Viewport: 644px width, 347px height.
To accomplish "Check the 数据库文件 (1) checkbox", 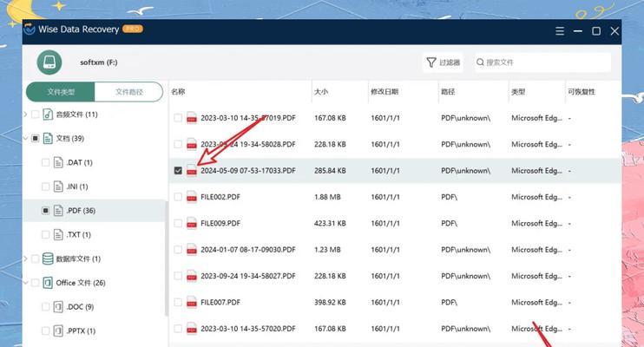I will click(x=36, y=259).
